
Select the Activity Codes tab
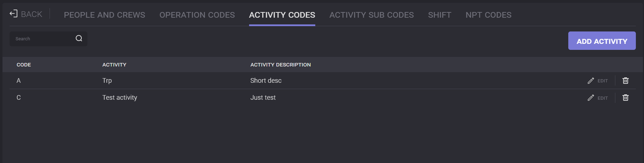(282, 15)
